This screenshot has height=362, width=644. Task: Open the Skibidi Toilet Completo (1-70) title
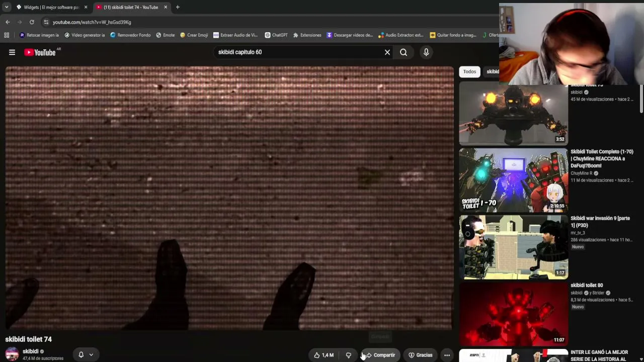[x=602, y=158]
